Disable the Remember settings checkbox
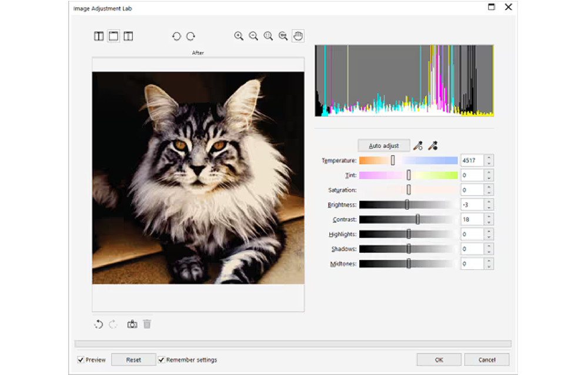Screen dimensions: 588x375 point(161,360)
